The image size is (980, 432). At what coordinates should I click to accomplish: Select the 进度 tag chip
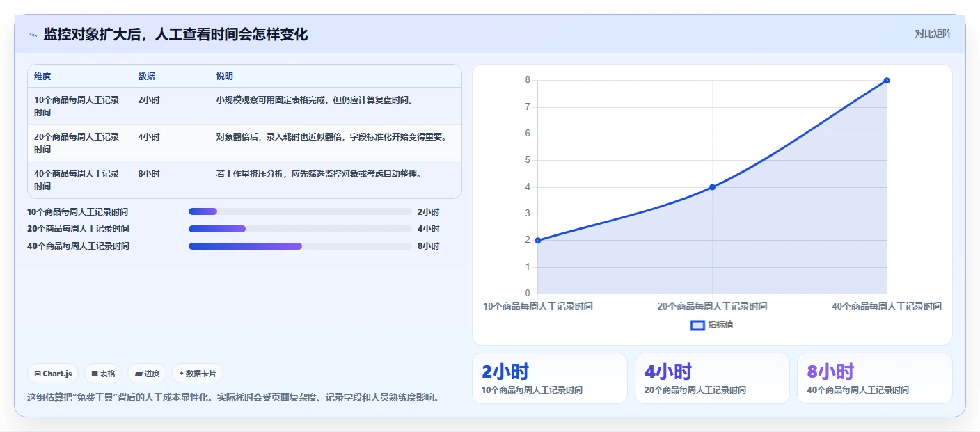tap(147, 374)
